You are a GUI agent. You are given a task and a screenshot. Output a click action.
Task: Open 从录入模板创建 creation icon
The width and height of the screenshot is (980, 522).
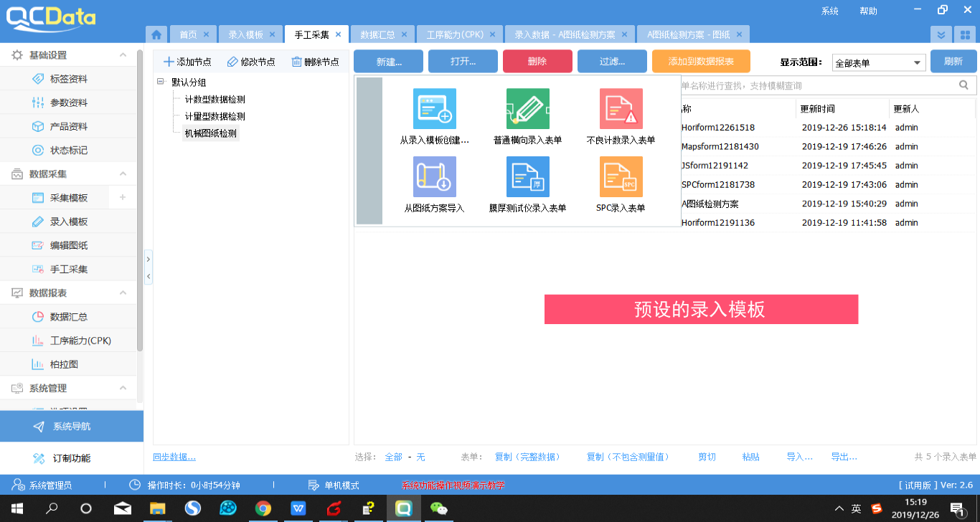(x=435, y=108)
